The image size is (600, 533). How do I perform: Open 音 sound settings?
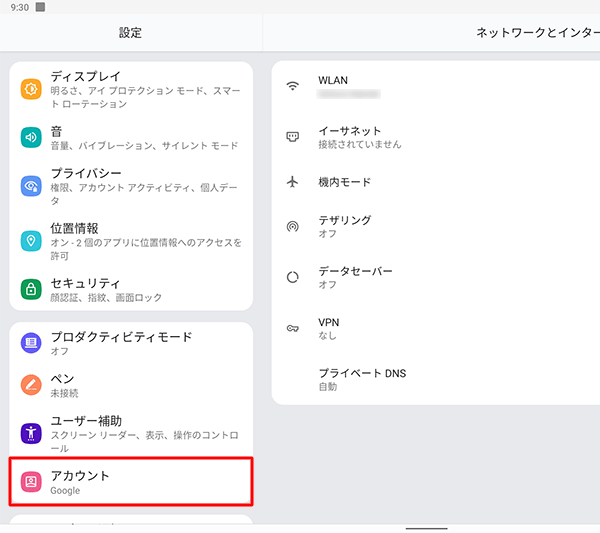click(x=131, y=137)
